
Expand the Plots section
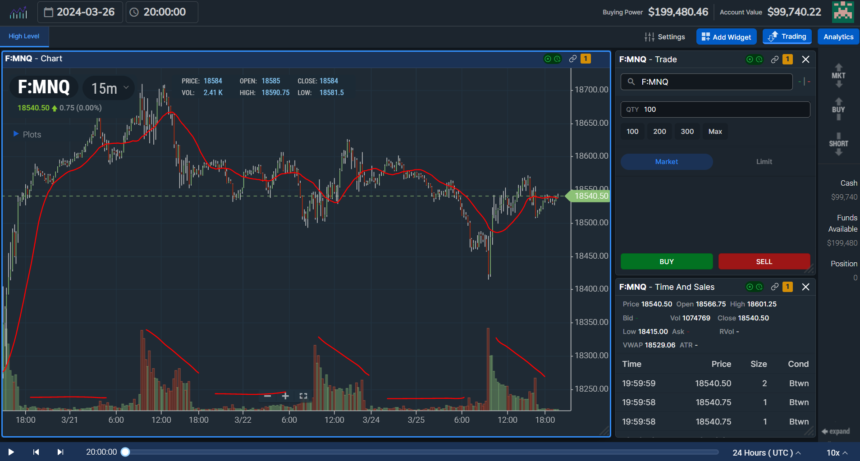point(27,133)
